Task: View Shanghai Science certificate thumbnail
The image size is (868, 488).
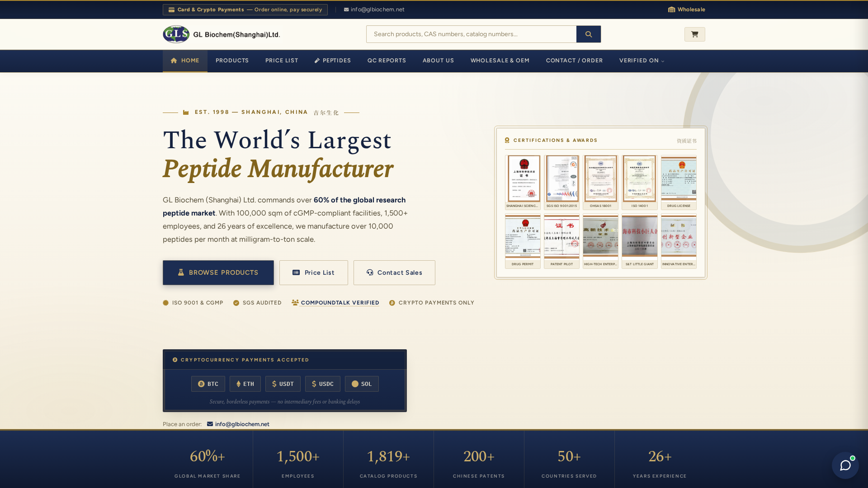Action: point(523,183)
